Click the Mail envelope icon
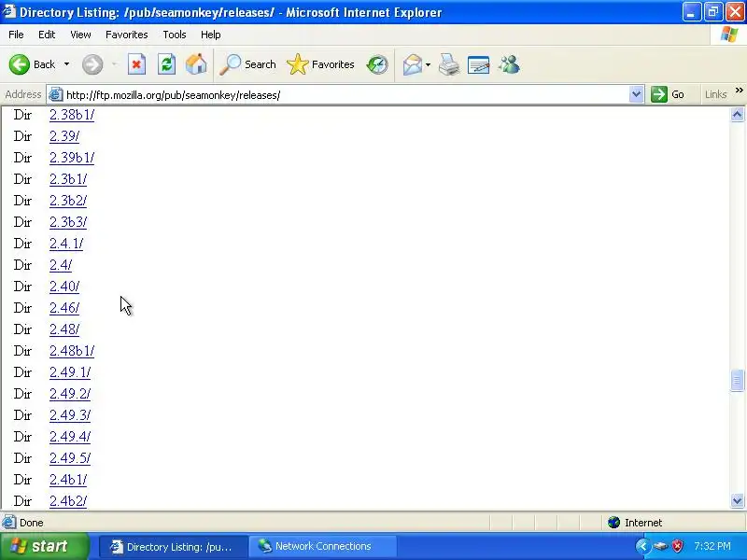The height and width of the screenshot is (560, 747). point(412,64)
